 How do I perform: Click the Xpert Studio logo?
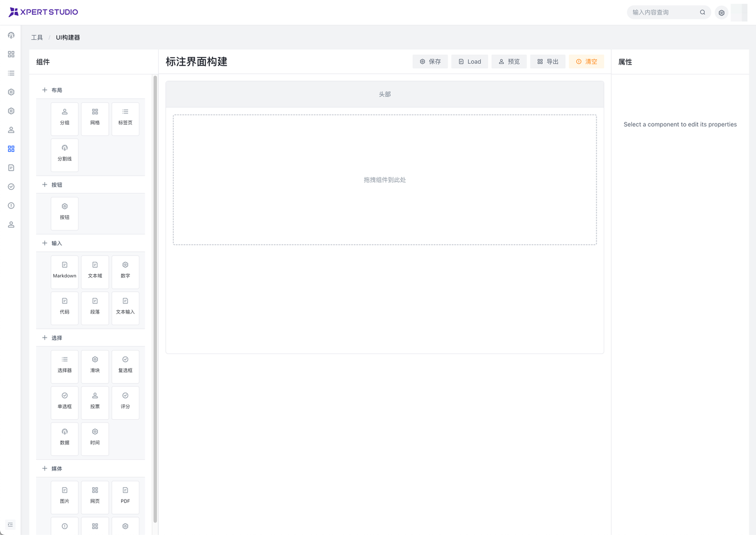[x=43, y=12]
